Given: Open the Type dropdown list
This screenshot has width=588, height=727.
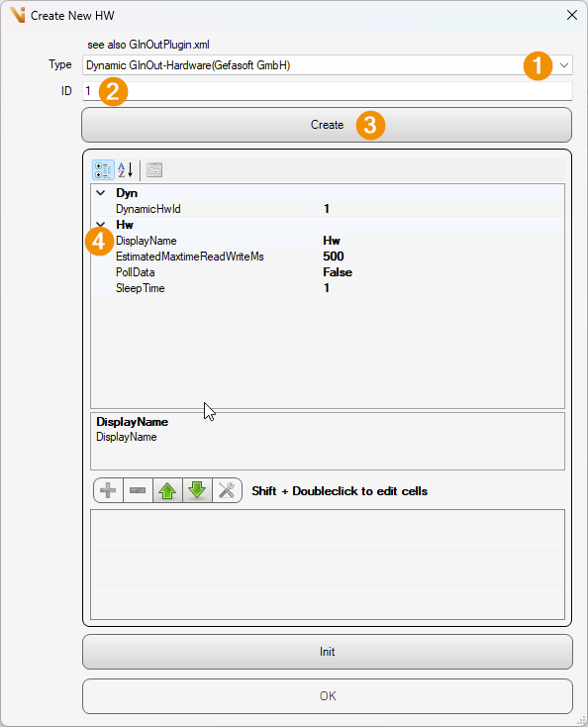Looking at the screenshot, I should click(564, 65).
